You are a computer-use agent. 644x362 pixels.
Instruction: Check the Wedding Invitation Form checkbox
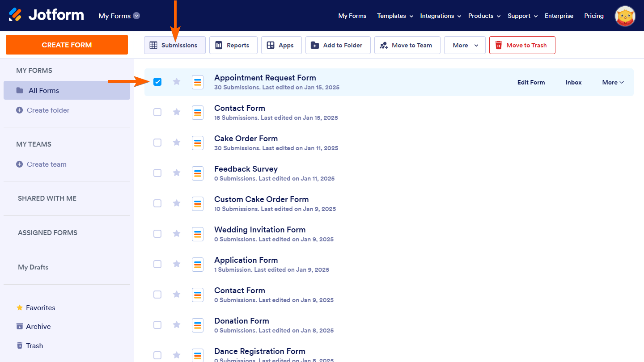pyautogui.click(x=157, y=234)
